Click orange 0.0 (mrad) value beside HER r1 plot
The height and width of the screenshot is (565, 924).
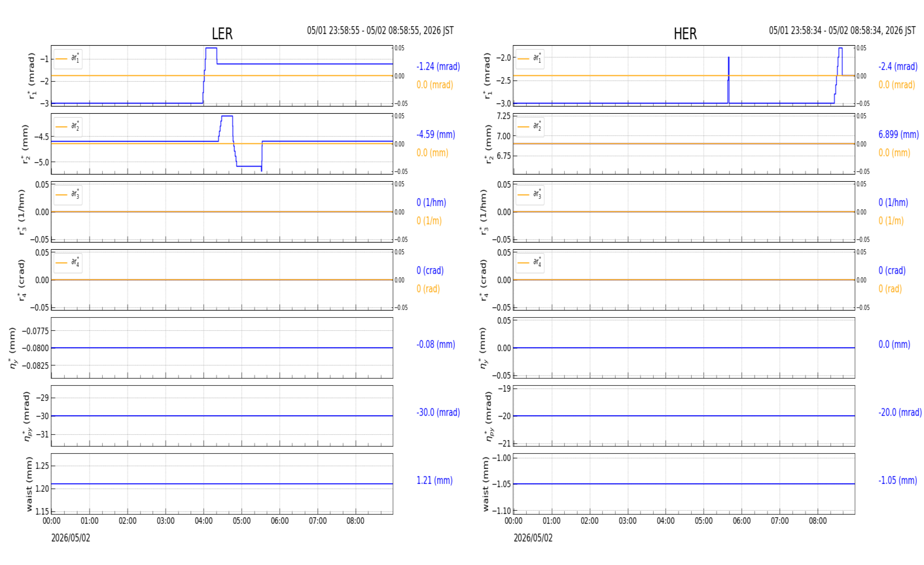[897, 85]
